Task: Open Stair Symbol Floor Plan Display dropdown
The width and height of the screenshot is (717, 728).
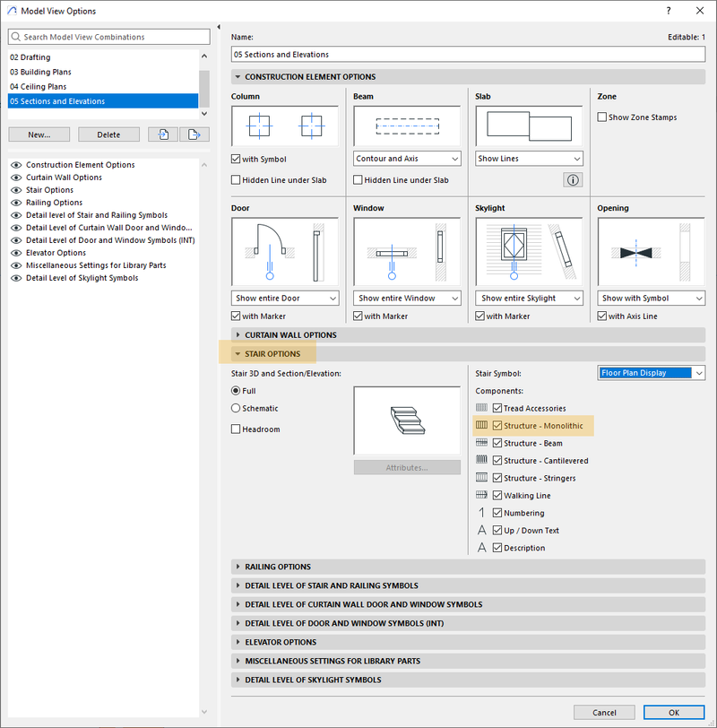Action: (651, 373)
